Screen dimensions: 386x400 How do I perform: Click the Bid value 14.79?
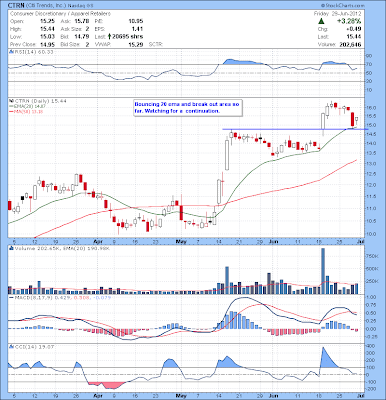click(82, 37)
